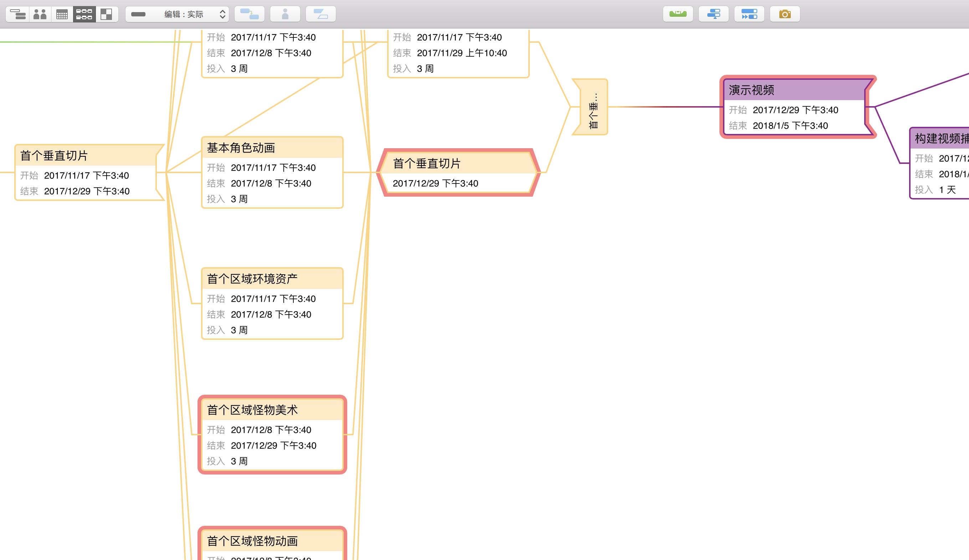Click 演示视频 start date 2017/12/29
This screenshot has height=560, width=969.
(x=796, y=110)
